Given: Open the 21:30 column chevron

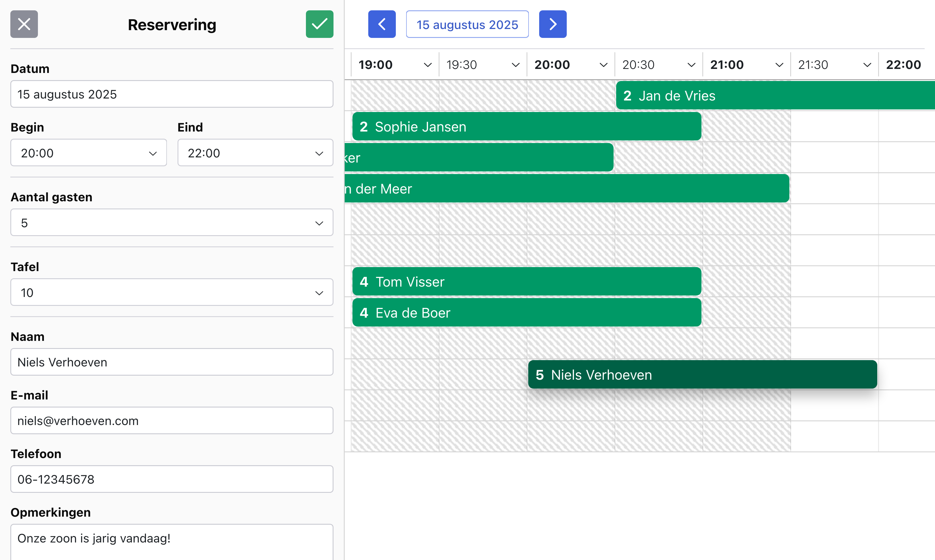Looking at the screenshot, I should pos(867,65).
